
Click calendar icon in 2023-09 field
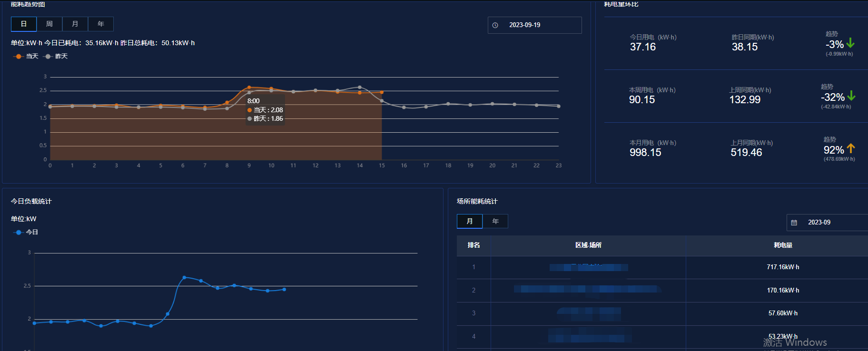coord(794,223)
